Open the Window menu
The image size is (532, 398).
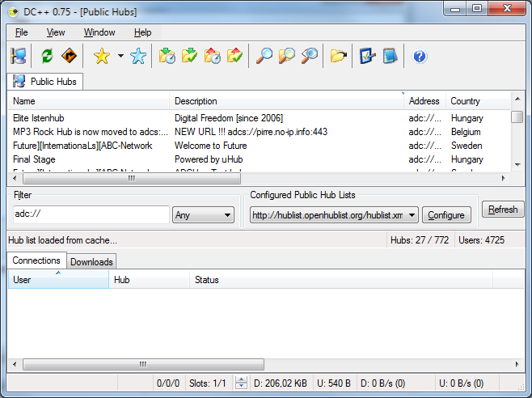point(99,32)
